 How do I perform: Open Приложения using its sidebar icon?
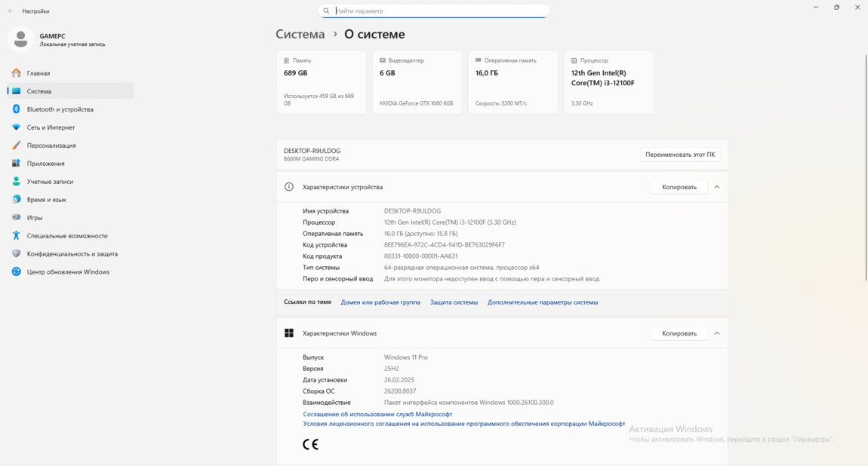pyautogui.click(x=16, y=164)
